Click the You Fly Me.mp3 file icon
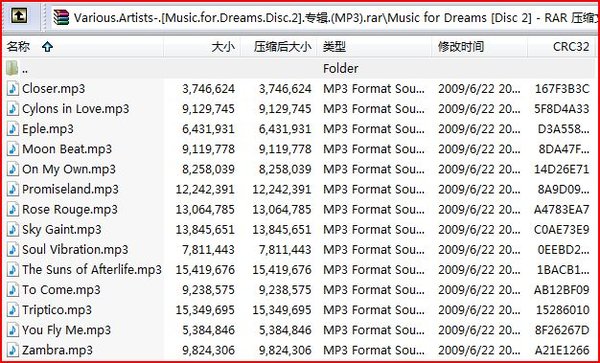This screenshot has height=363, width=600. 13,330
